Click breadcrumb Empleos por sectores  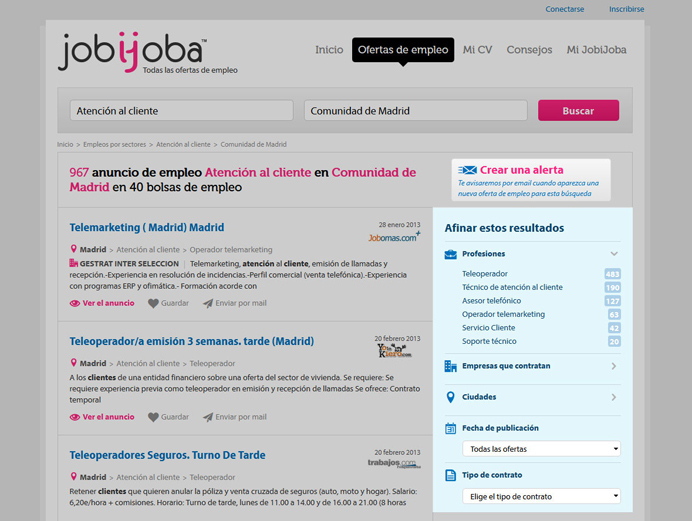coord(114,145)
